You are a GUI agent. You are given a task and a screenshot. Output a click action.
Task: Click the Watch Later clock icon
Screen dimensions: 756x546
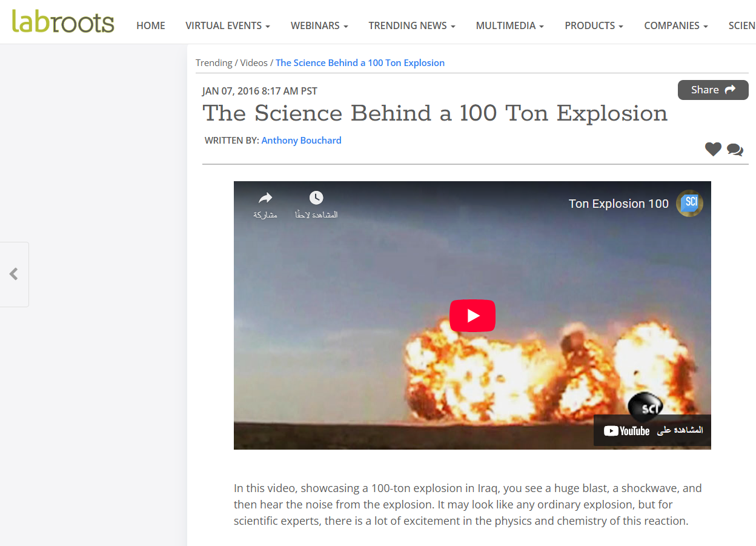[316, 198]
